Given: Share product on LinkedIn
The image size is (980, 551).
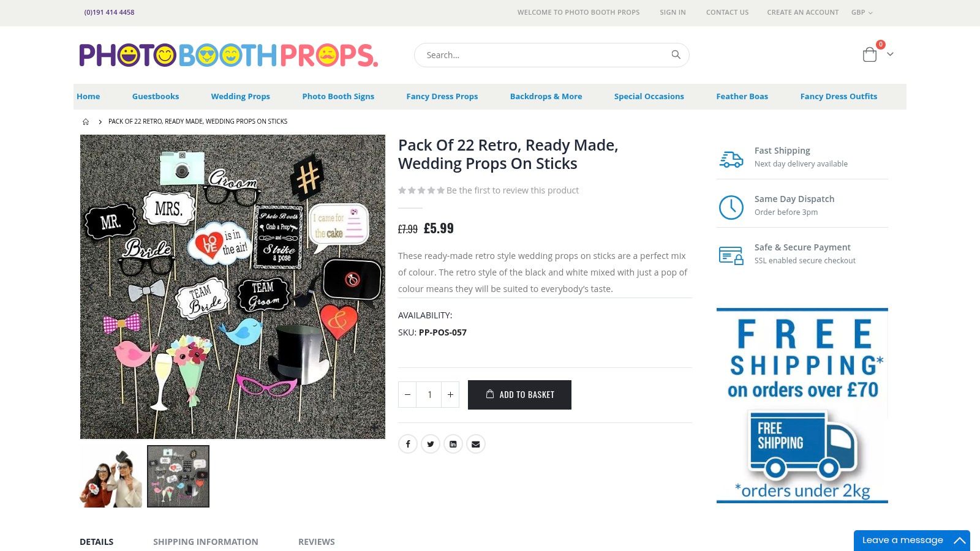Looking at the screenshot, I should (453, 444).
